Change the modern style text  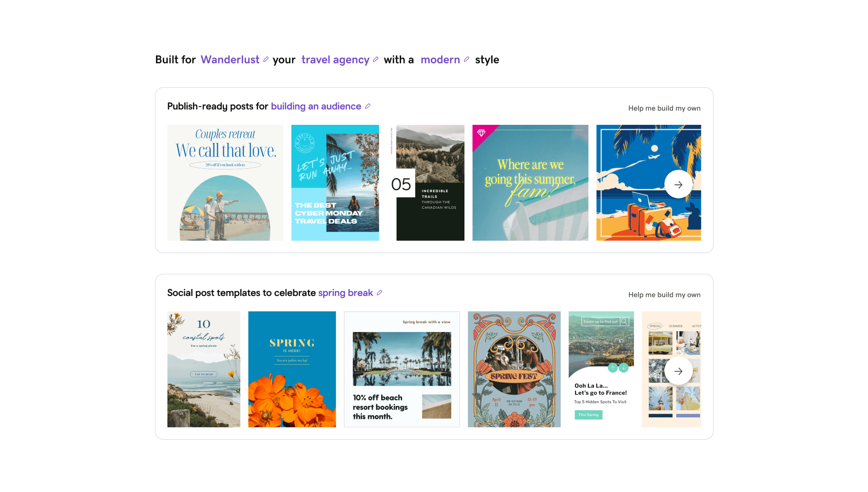pos(440,59)
